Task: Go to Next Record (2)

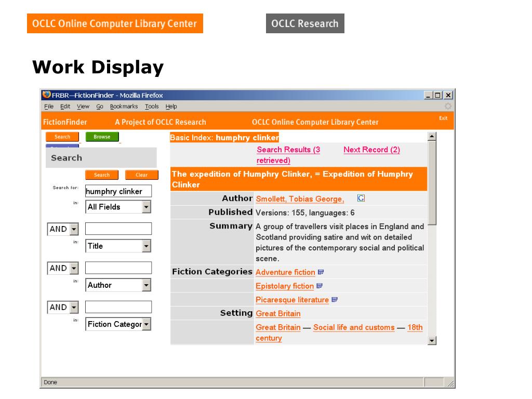Action: click(371, 150)
